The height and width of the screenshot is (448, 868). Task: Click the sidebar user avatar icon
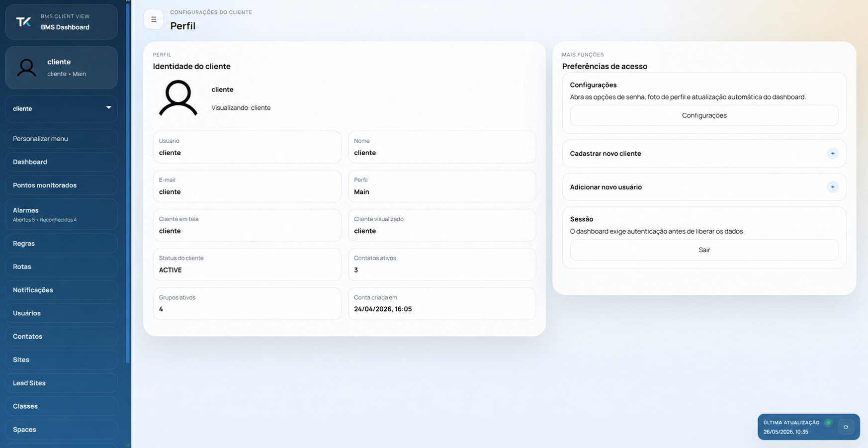[x=27, y=68]
